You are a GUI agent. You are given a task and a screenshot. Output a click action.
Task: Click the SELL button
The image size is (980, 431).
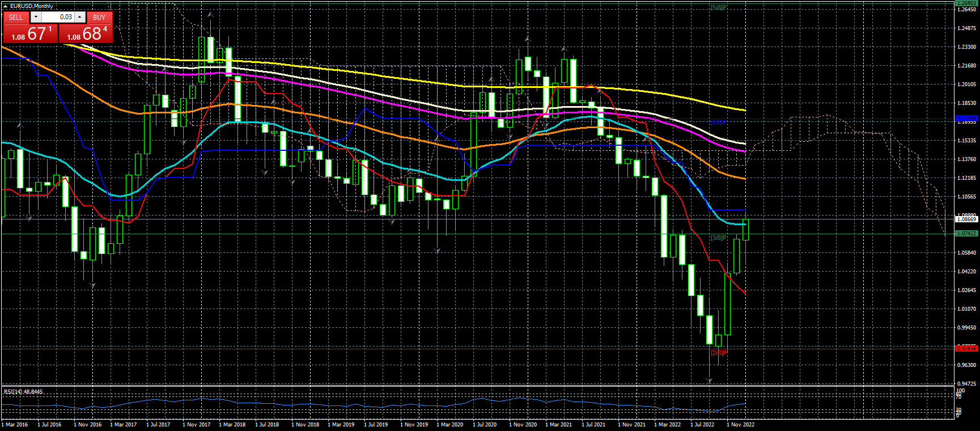pos(16,17)
